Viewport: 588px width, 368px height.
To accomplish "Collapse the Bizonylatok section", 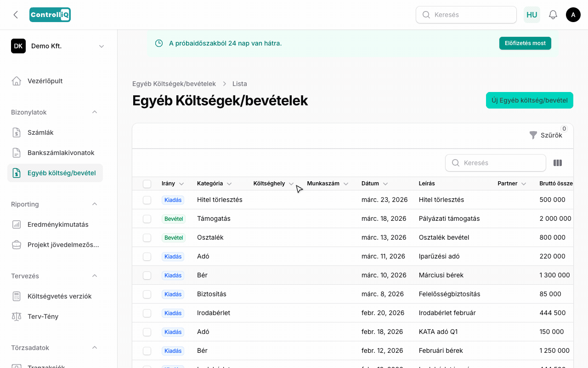I will coord(95,112).
